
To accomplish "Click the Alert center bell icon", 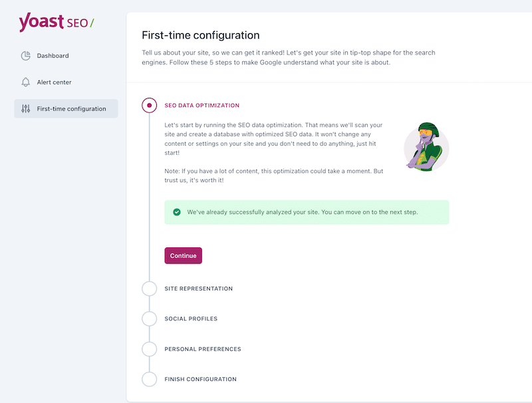I will point(26,82).
